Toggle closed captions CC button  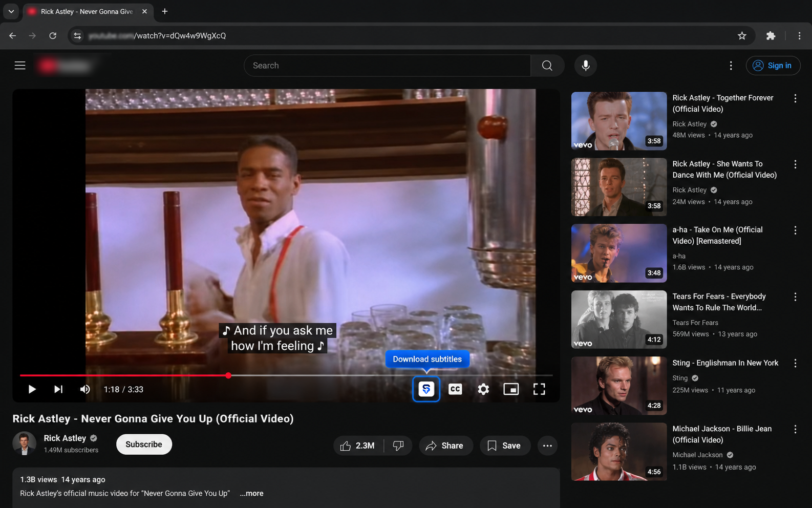[x=455, y=389]
